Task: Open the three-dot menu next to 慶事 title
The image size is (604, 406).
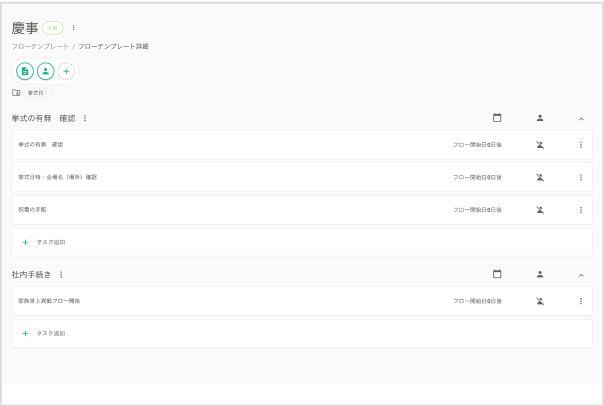Action: [x=74, y=28]
